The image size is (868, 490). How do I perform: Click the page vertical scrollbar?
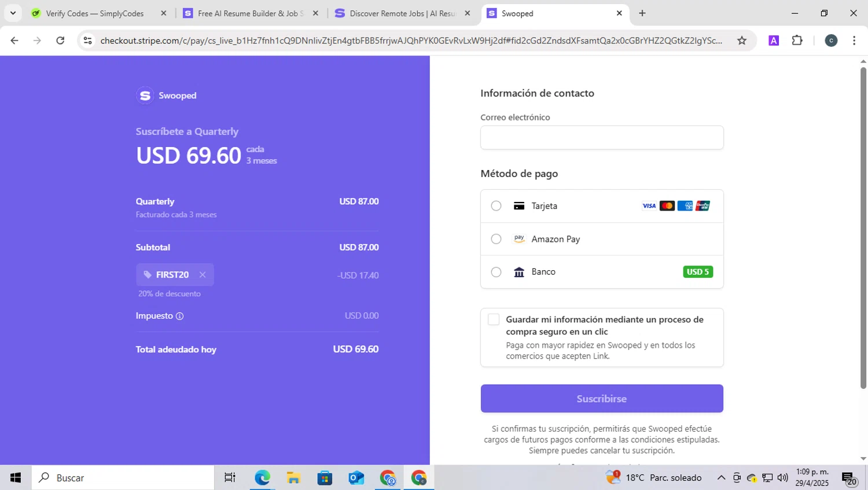click(x=863, y=228)
